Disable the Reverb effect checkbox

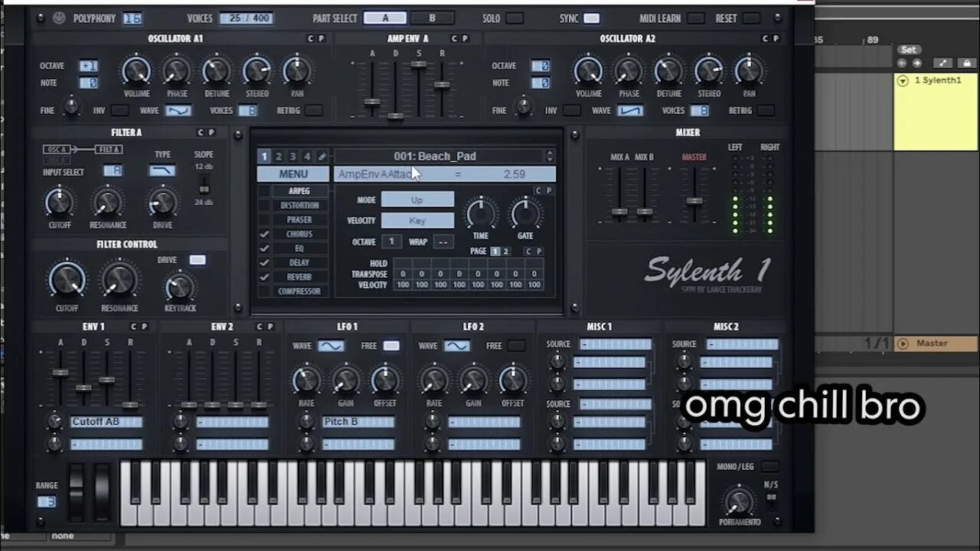(x=264, y=277)
